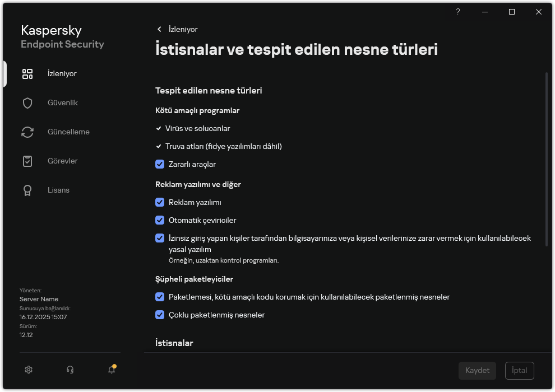This screenshot has height=392, width=555.
Task: Click the back arrow beside İzleniyor
Action: coord(159,29)
